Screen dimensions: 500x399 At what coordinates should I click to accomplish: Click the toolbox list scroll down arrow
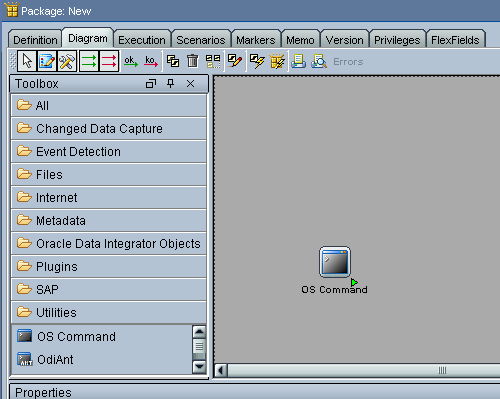click(199, 367)
